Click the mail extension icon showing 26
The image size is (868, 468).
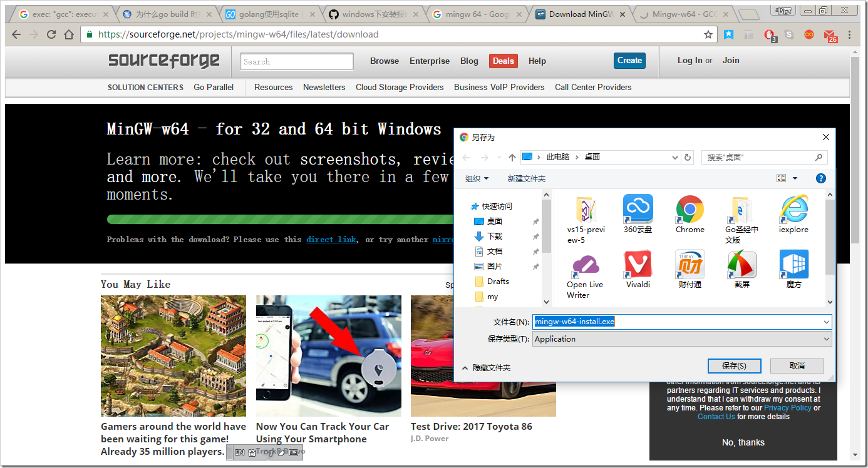click(x=830, y=36)
